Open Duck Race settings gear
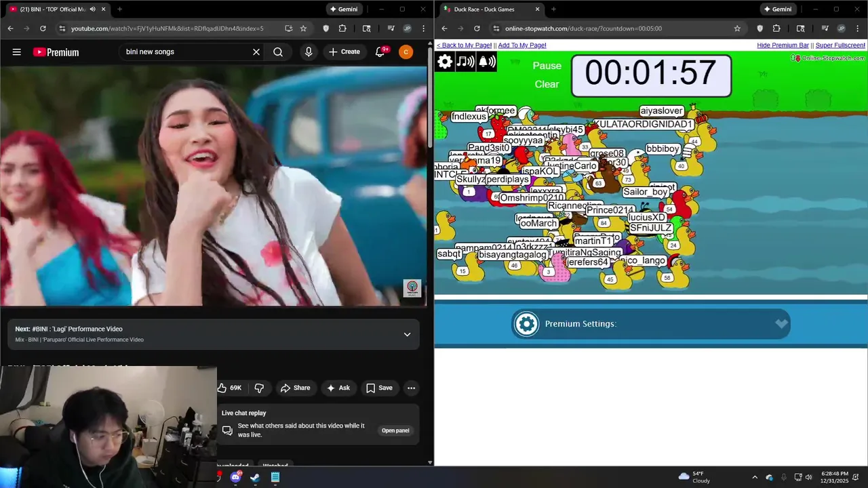Viewport: 868px width, 488px height. [x=445, y=62]
